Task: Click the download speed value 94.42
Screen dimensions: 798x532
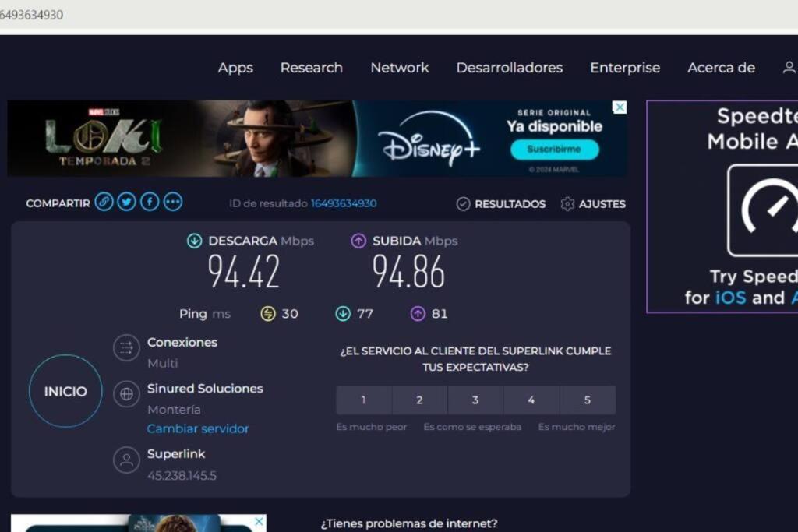Action: point(244,272)
